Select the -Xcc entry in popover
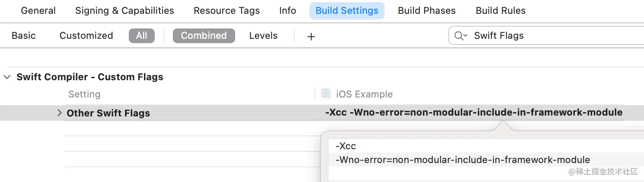644x182 pixels. point(346,146)
